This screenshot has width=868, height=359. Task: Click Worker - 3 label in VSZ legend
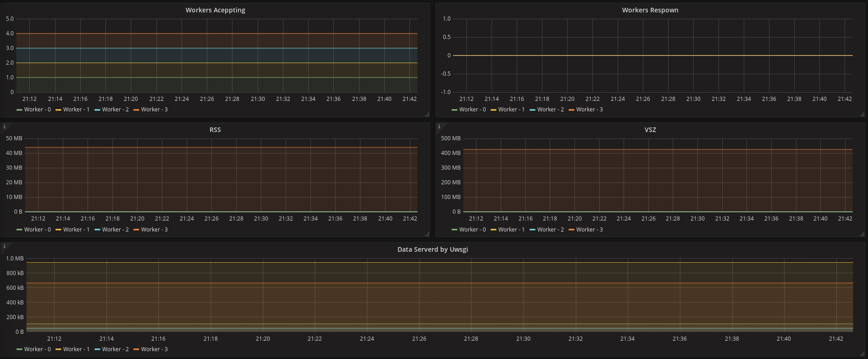click(589, 230)
